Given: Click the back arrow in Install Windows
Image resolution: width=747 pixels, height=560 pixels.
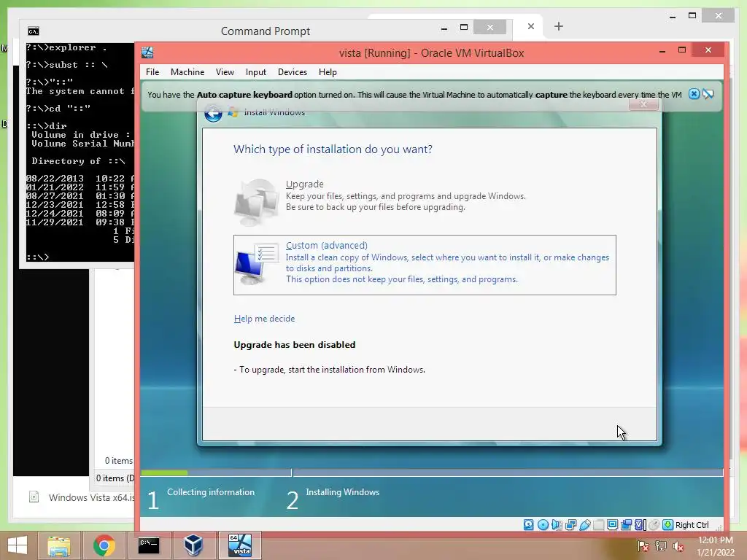Looking at the screenshot, I should coord(213,113).
